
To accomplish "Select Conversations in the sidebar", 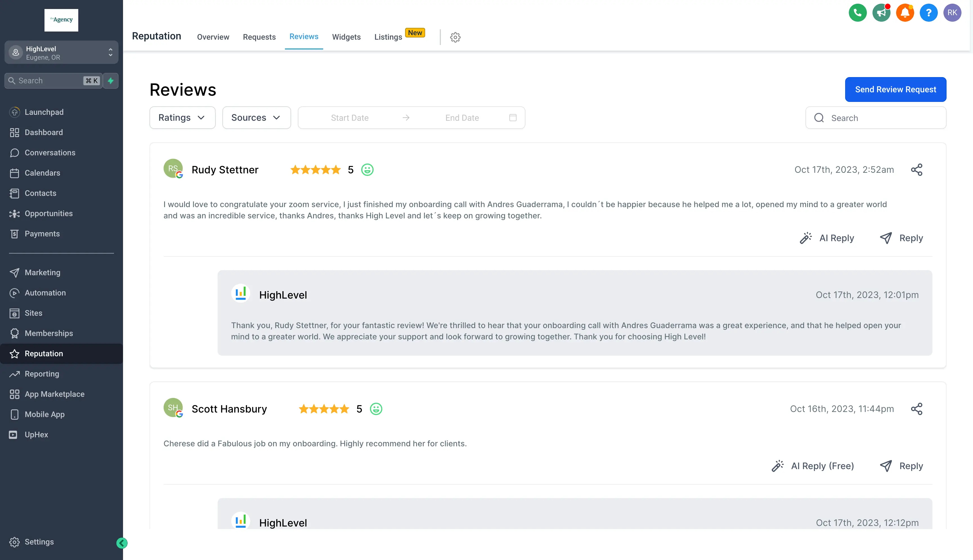I will coord(50,153).
